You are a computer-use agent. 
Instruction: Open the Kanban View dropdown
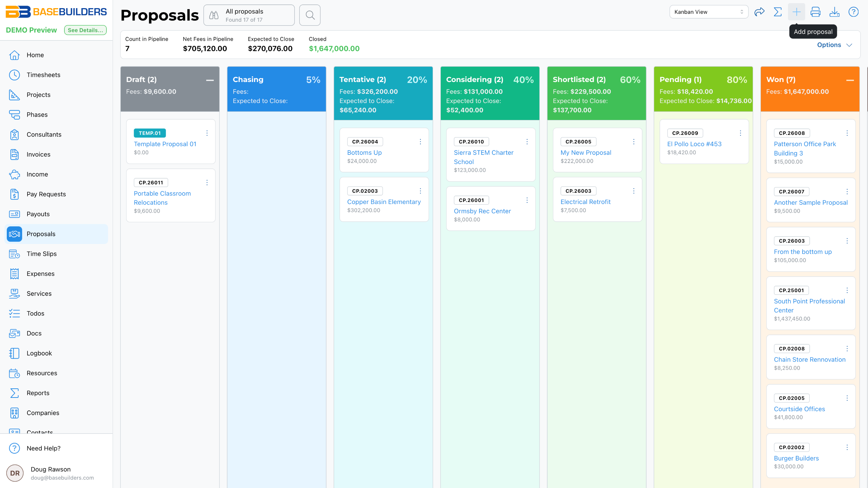[709, 12]
